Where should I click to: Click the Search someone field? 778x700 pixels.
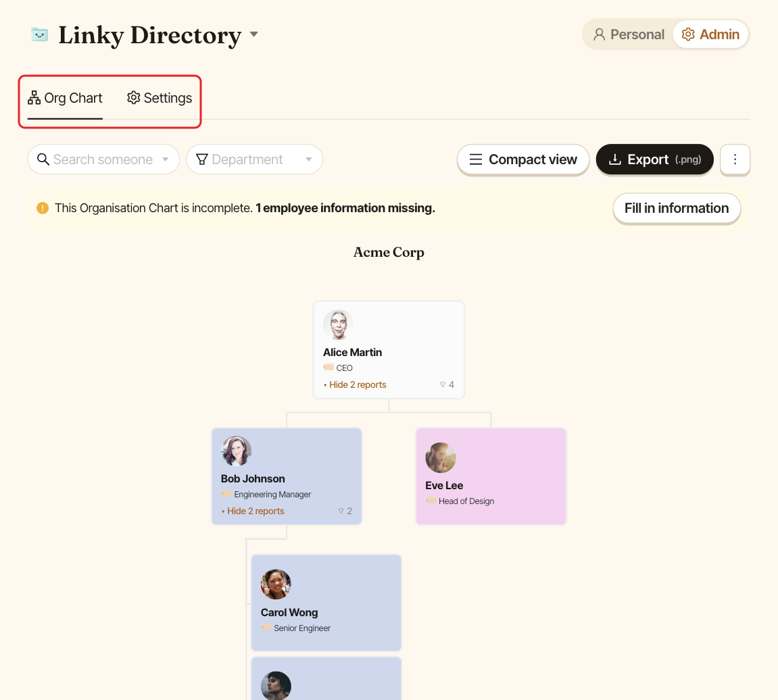coord(103,159)
